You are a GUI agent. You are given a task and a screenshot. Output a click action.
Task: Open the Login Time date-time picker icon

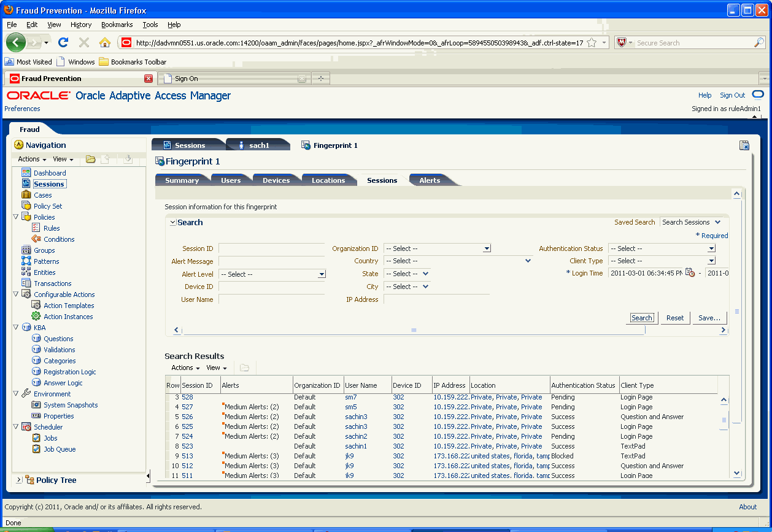coord(689,273)
